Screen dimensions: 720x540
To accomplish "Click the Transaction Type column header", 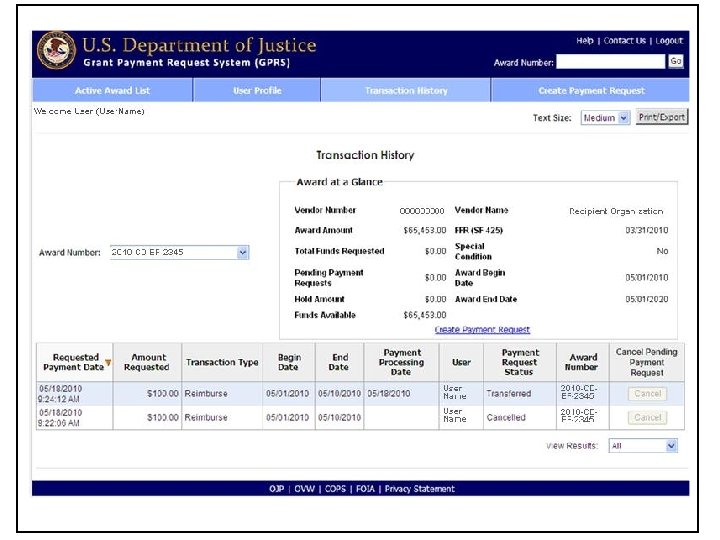I will (x=222, y=362).
